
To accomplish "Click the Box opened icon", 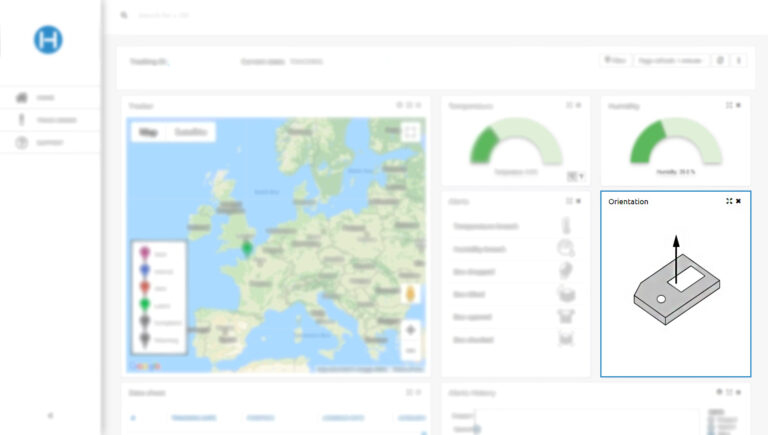I will click(x=566, y=316).
